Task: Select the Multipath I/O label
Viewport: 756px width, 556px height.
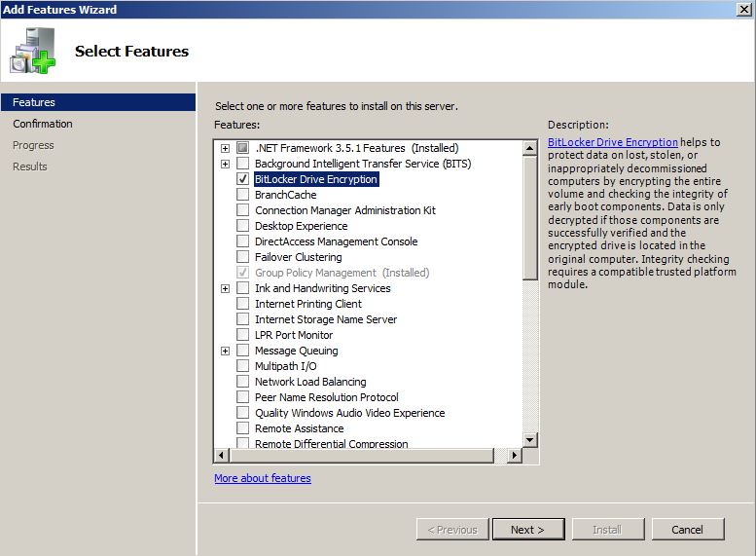Action: tap(286, 366)
